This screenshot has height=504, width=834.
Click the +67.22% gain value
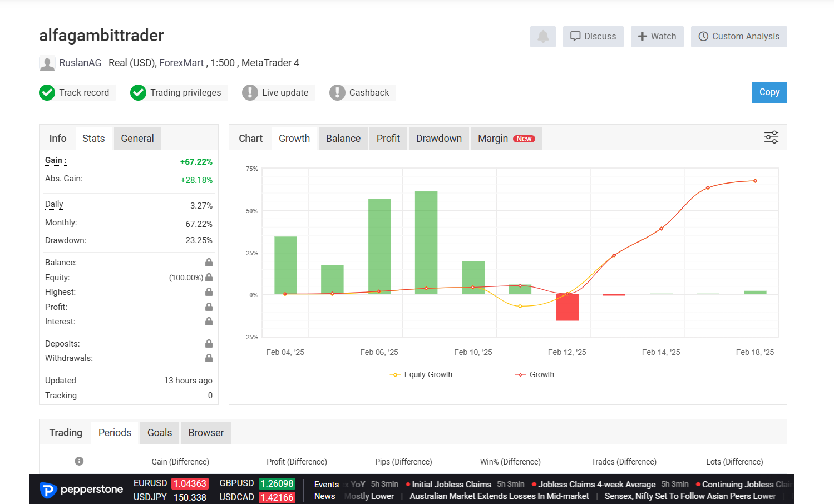(x=196, y=162)
